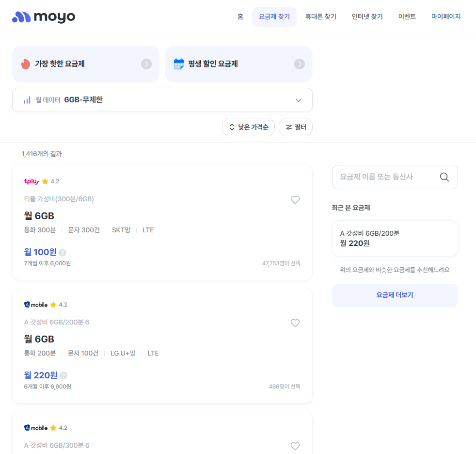Open 인터넷 찾기 menu
This screenshot has width=476, height=454.
367,16
